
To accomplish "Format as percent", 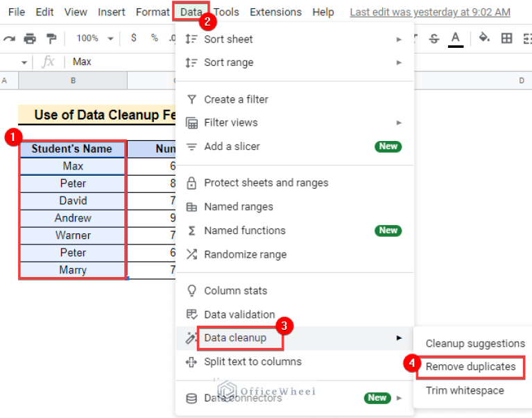I will [154, 38].
